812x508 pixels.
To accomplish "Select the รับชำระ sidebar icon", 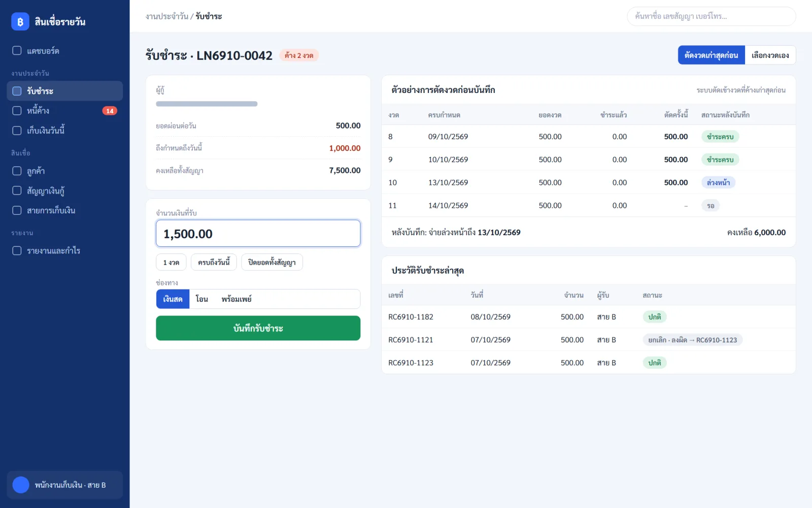I will 17,91.
